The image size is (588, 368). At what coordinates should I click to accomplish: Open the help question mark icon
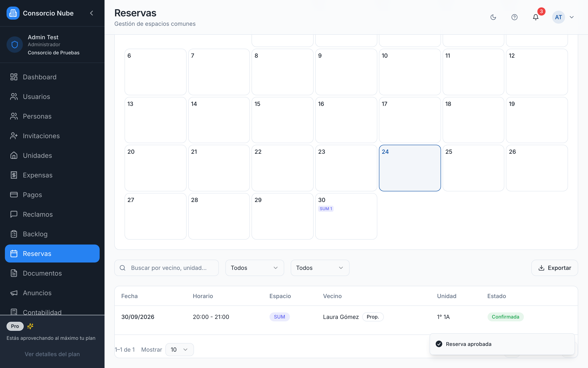coord(514,17)
